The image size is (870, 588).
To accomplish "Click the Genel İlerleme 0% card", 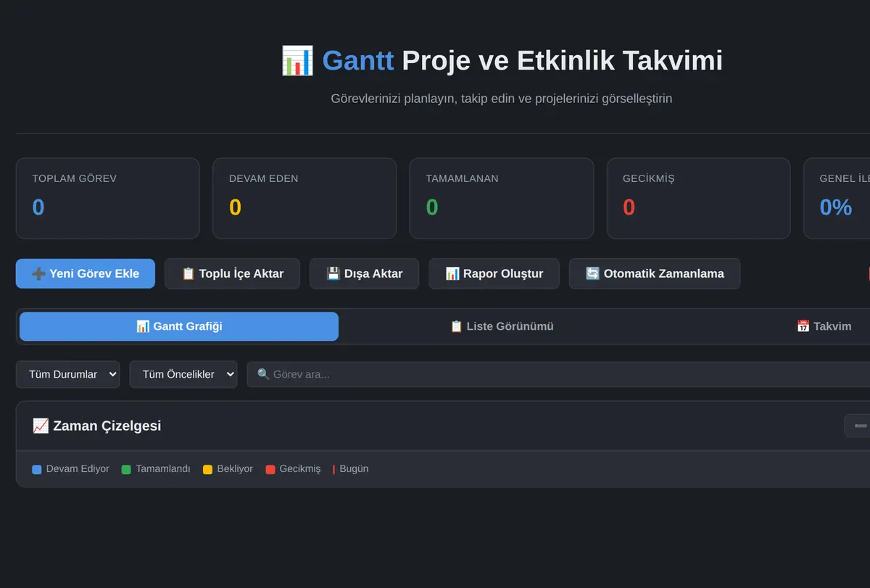I will 837,199.
